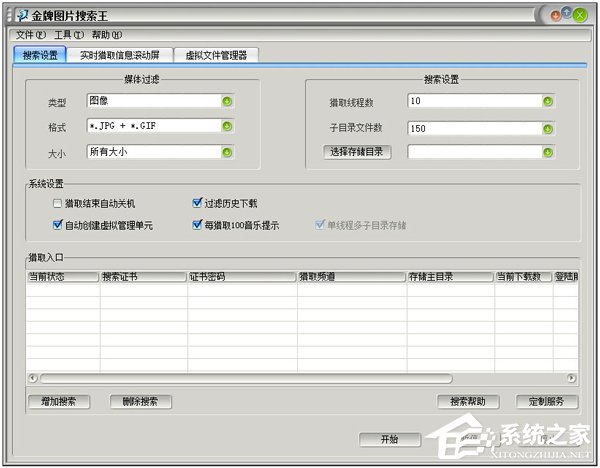Open the 帮助 menu
This screenshot has width=600, height=468.
coord(107,35)
